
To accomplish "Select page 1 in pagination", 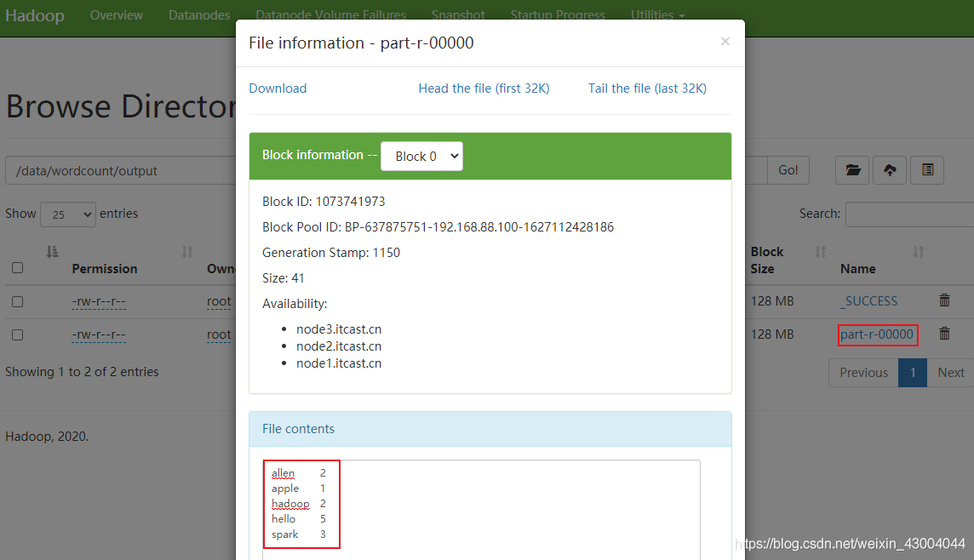I will [913, 373].
